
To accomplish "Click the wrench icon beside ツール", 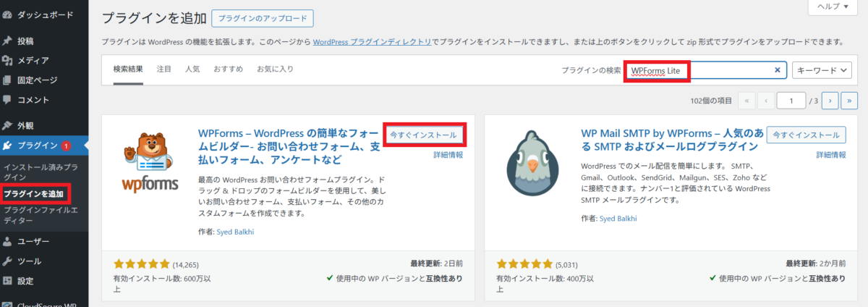I will point(7,261).
